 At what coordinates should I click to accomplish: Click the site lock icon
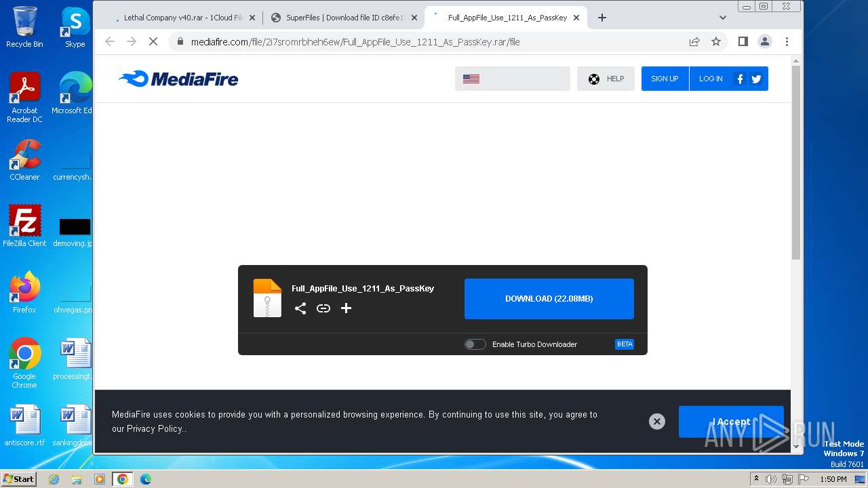(180, 41)
